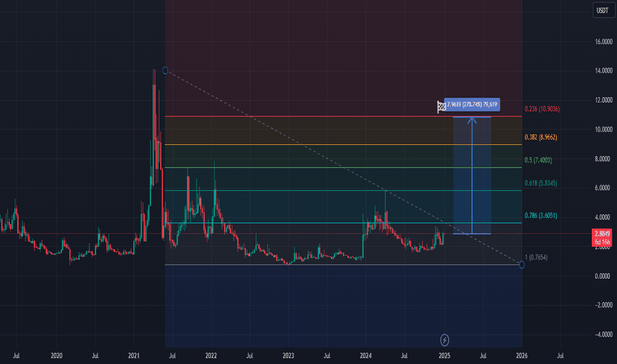This screenshot has height=364, width=617.
Task: Click the 2026 time axis label
Action: [522, 356]
